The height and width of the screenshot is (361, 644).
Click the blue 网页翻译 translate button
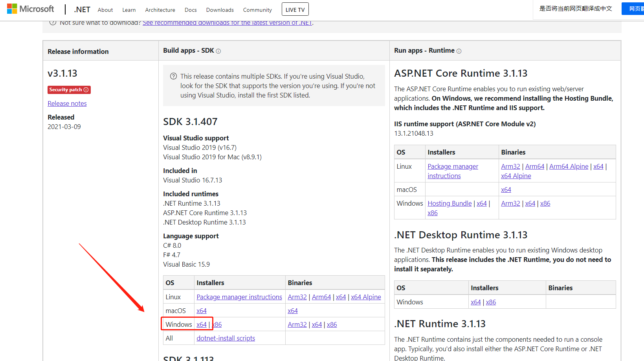pyautogui.click(x=635, y=8)
